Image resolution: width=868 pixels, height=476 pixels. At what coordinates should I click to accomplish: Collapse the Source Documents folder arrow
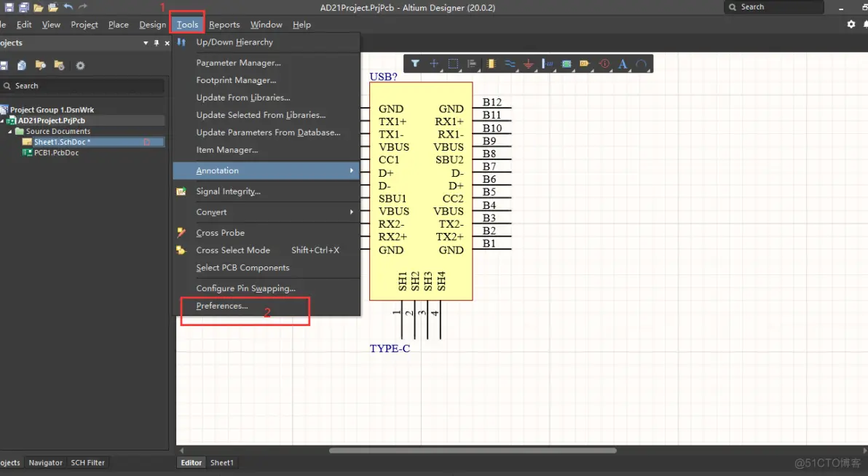coord(10,131)
